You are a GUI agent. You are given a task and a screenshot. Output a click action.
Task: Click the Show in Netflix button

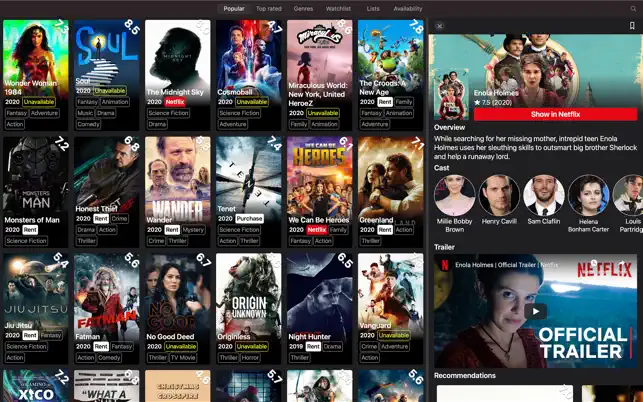click(555, 114)
